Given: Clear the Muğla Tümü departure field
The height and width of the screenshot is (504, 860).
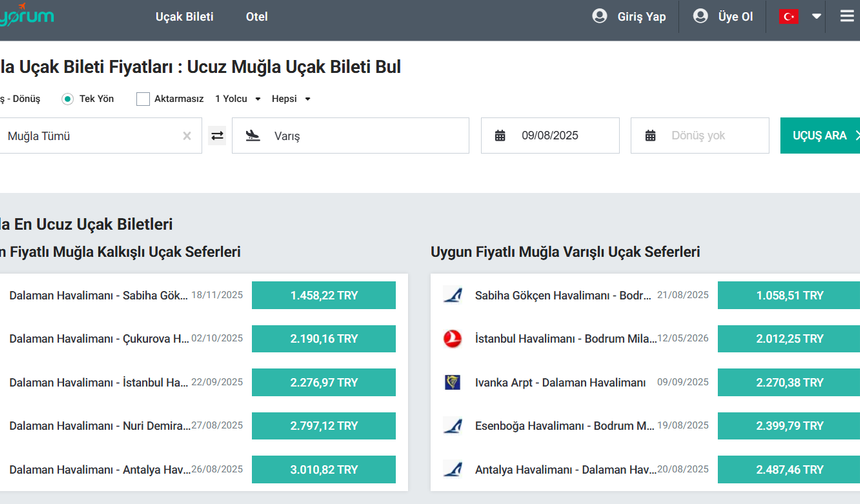Looking at the screenshot, I should 187,136.
